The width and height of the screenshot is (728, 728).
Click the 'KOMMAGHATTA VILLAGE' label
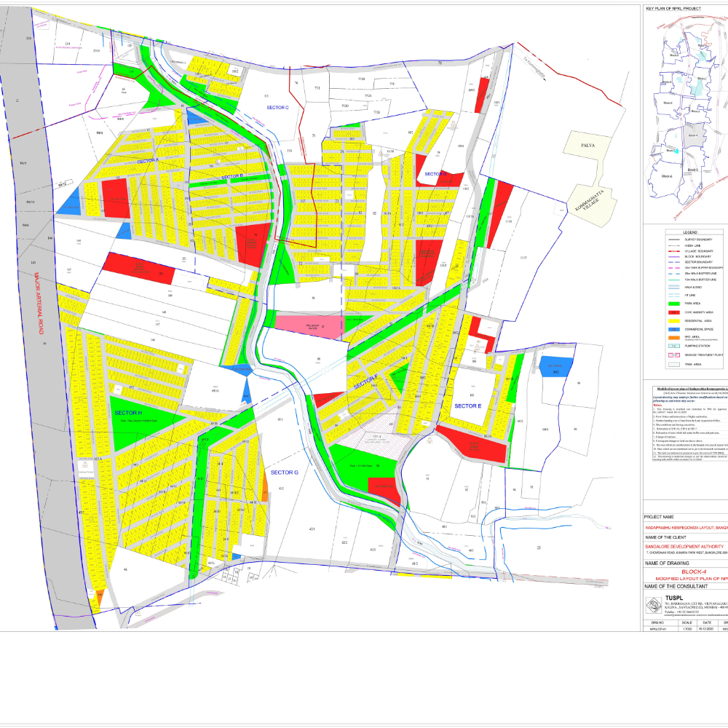591,201
